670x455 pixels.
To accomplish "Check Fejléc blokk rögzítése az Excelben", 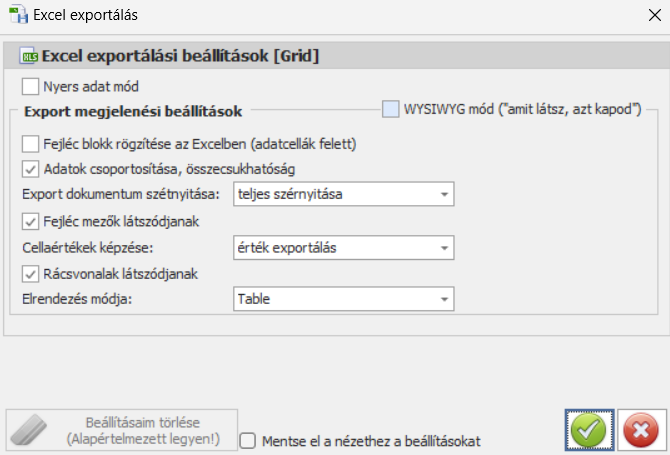I will click(30, 144).
